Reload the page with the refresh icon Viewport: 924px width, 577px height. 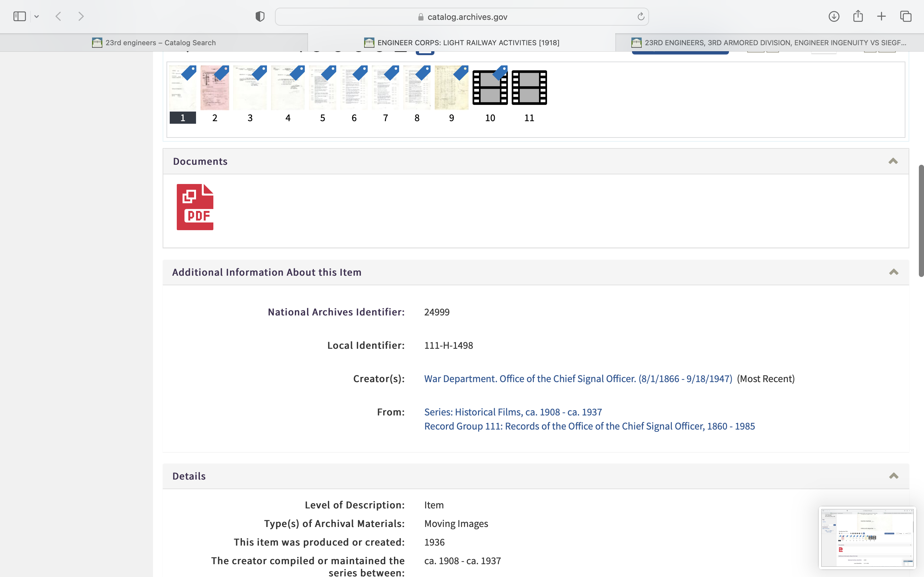641,16
